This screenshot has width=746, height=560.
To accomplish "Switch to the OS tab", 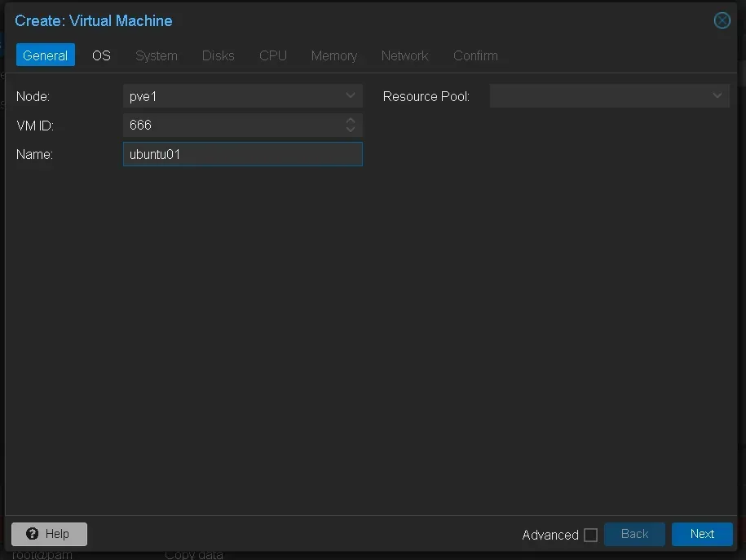I will click(101, 55).
